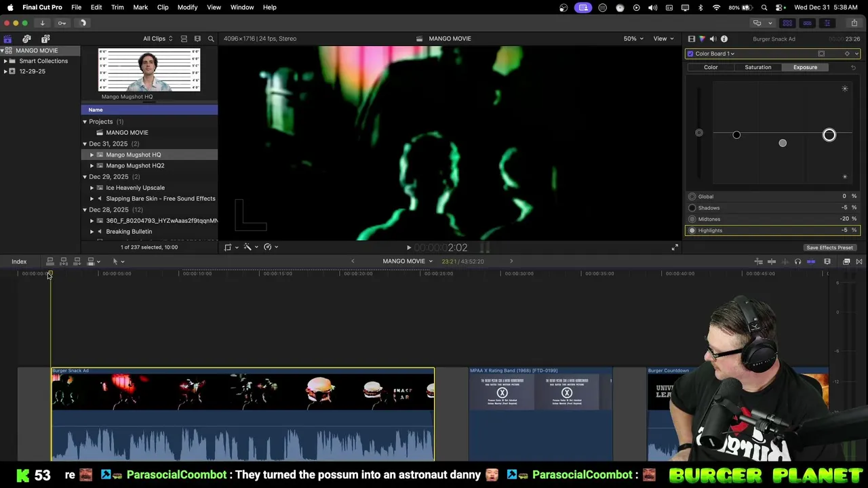This screenshot has height=488, width=868.
Task: Expand the Smart Collections folder
Action: point(5,61)
